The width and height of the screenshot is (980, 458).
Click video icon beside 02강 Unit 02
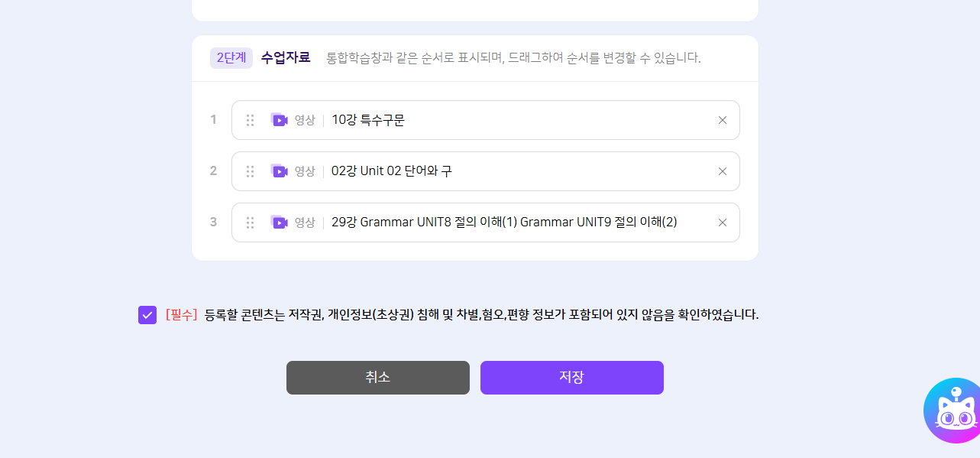coord(280,171)
